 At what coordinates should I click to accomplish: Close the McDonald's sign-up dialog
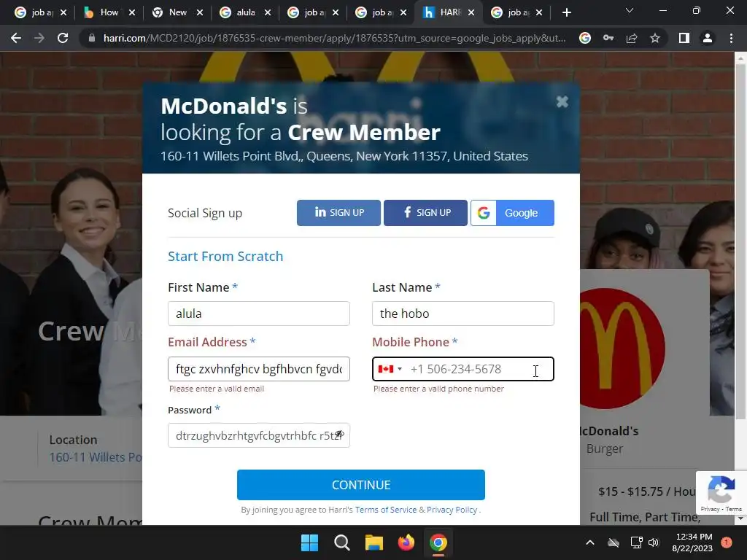tap(562, 101)
